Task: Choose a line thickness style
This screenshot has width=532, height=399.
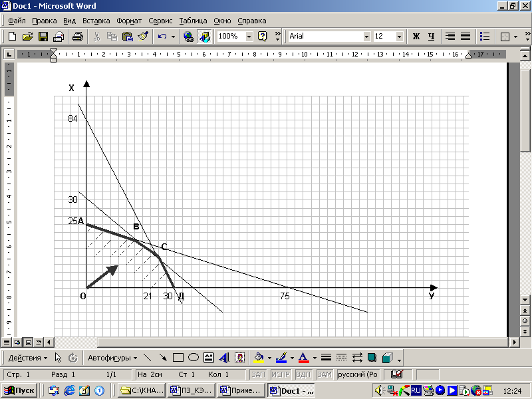Action: (x=326, y=358)
